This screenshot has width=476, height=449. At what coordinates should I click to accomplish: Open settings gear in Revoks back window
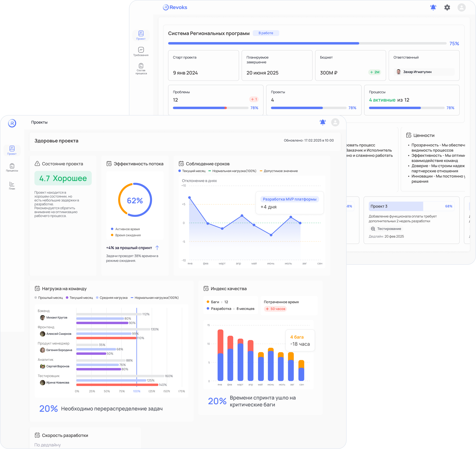(x=447, y=7)
